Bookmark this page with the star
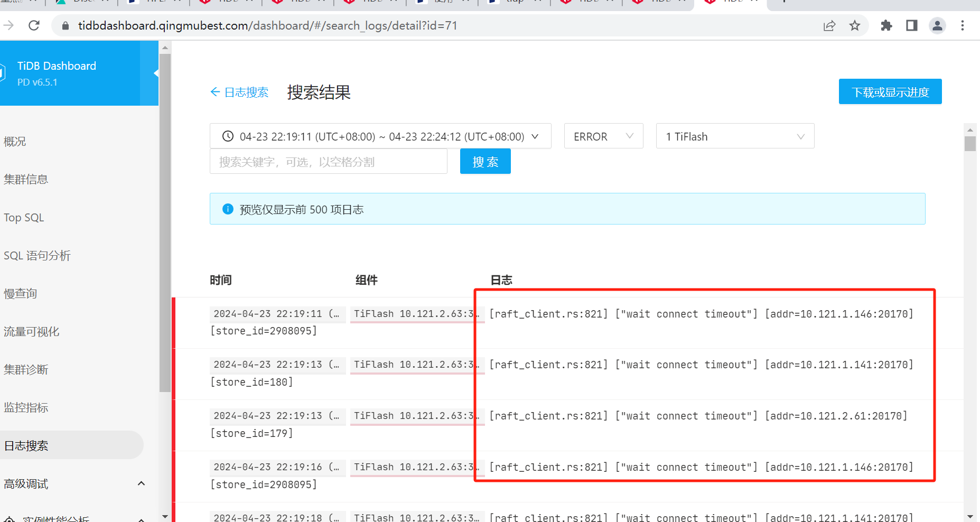The width and height of the screenshot is (980, 522). click(x=855, y=25)
